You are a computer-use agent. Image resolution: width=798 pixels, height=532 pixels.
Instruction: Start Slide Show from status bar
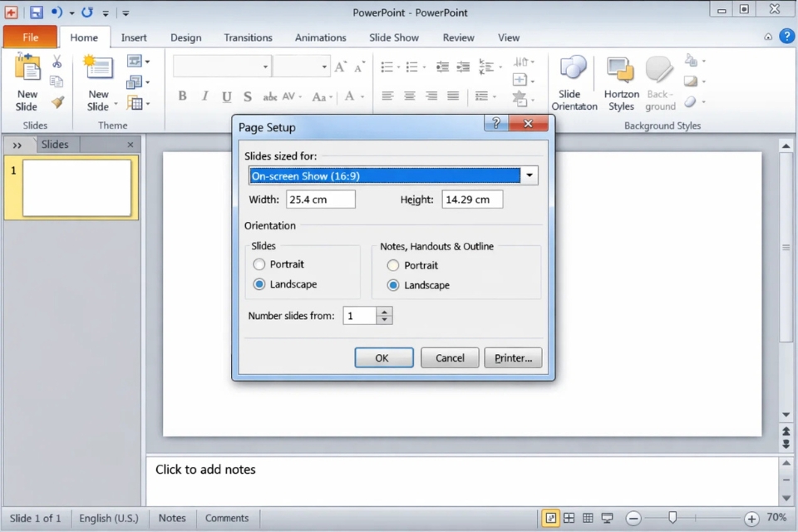[x=606, y=518]
